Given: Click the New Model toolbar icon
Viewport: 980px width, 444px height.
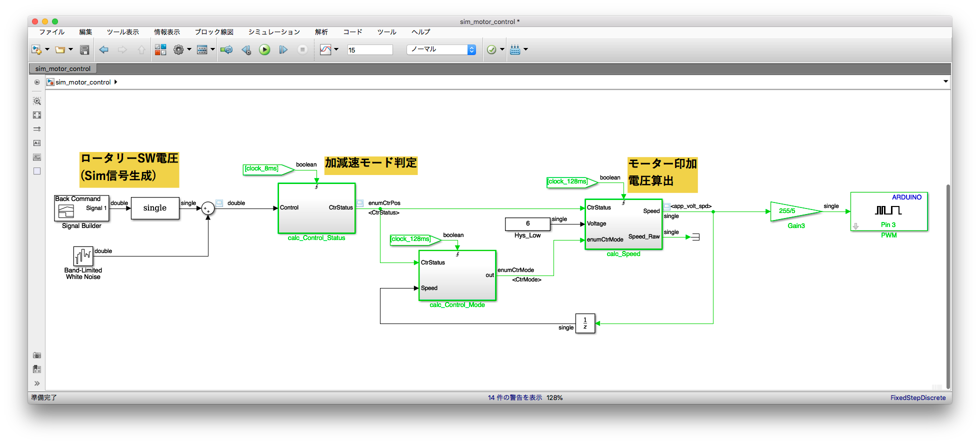Looking at the screenshot, I should tap(36, 49).
